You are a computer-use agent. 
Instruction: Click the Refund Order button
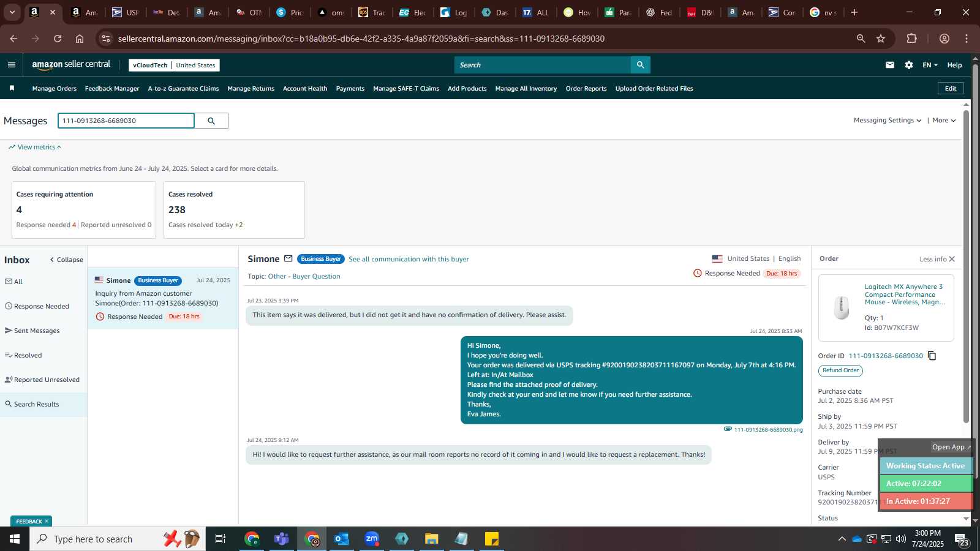840,370
